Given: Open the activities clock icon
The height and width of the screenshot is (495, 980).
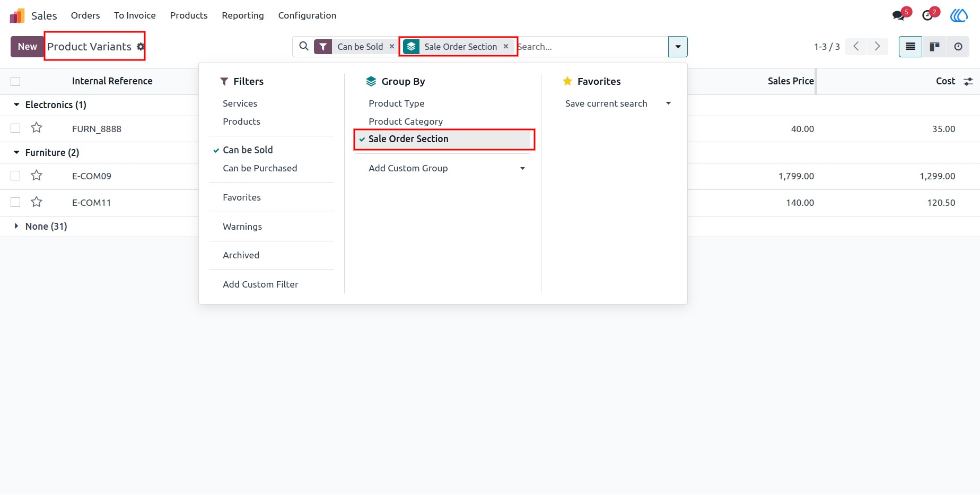Looking at the screenshot, I should [x=927, y=15].
